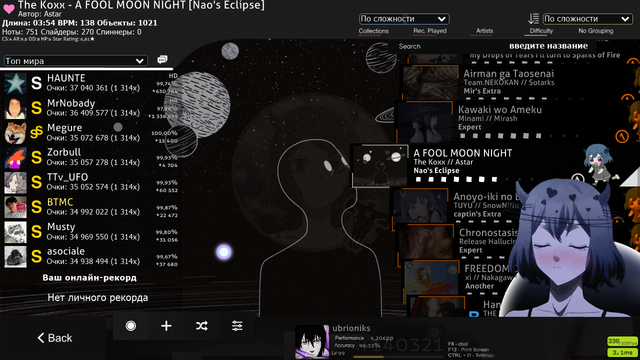Switch to the Collections tab
The image size is (640, 360).
373,31
